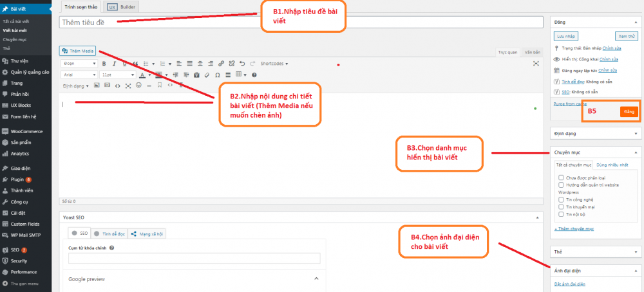Click the 'Đặt ảnh đại diện' link
This screenshot has width=644, height=292.
pyautogui.click(x=570, y=284)
